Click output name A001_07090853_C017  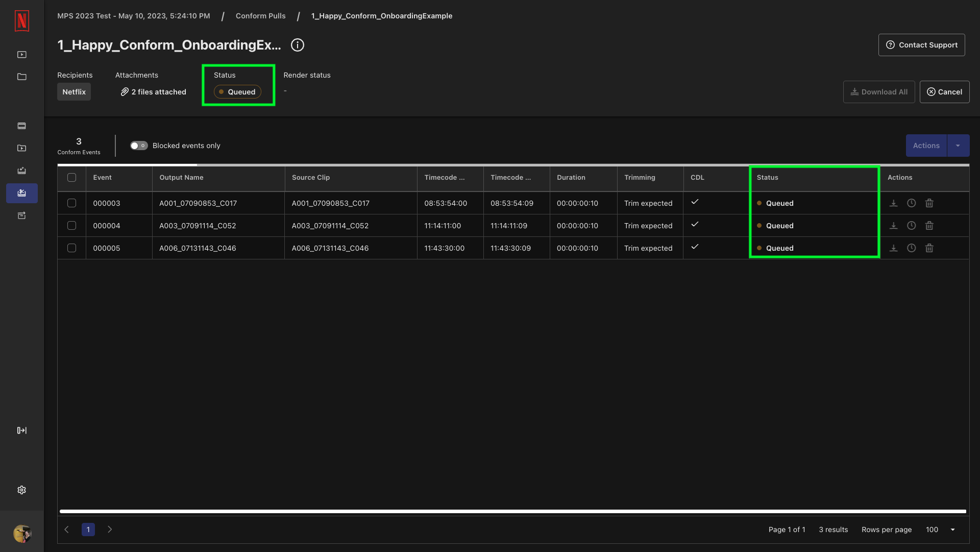click(198, 203)
